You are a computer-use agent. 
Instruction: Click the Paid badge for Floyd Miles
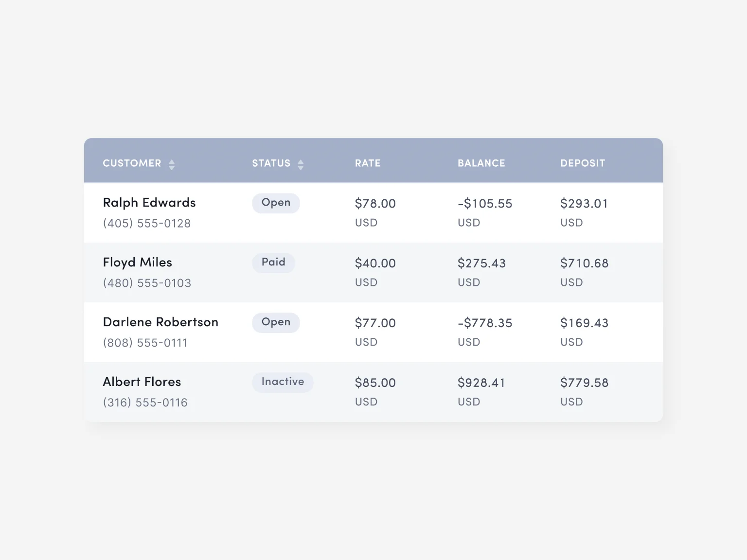click(273, 262)
